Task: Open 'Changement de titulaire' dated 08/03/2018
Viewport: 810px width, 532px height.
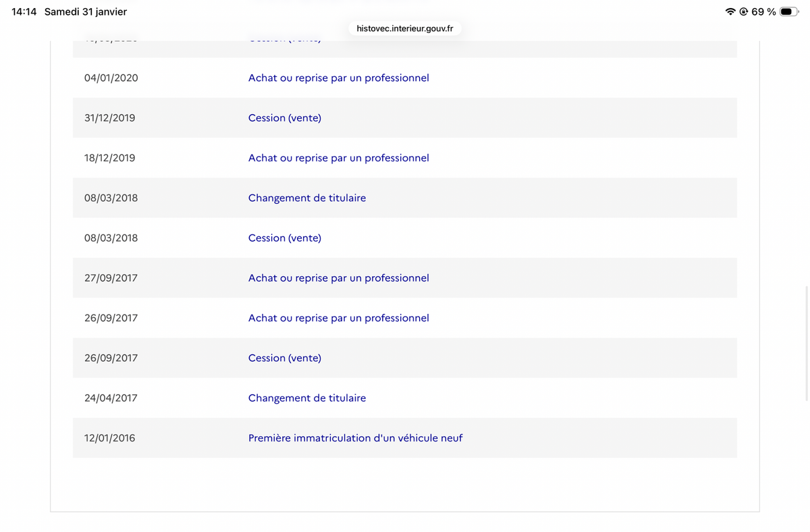Action: [307, 198]
